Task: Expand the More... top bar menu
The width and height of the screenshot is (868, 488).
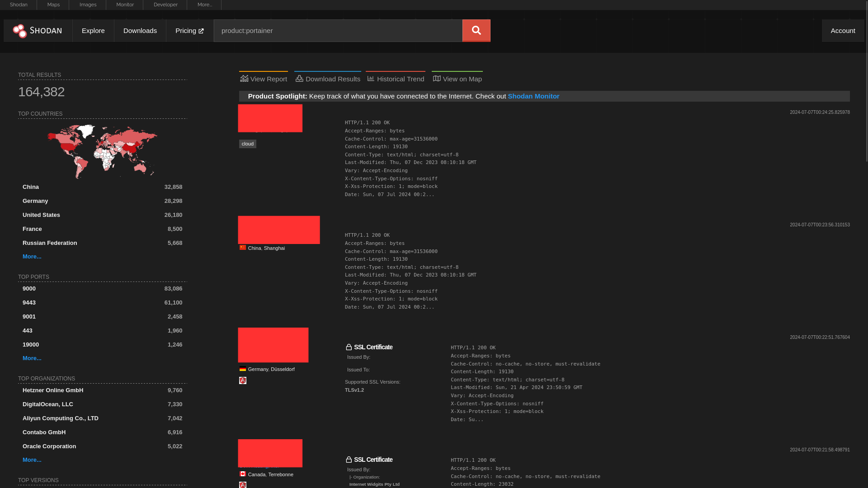Action: point(205,5)
